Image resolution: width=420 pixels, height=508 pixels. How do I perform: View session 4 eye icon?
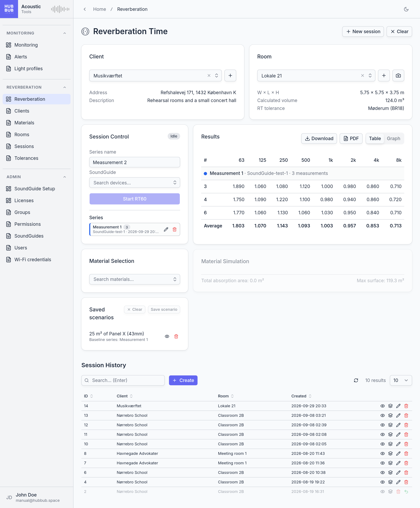[x=382, y=482]
